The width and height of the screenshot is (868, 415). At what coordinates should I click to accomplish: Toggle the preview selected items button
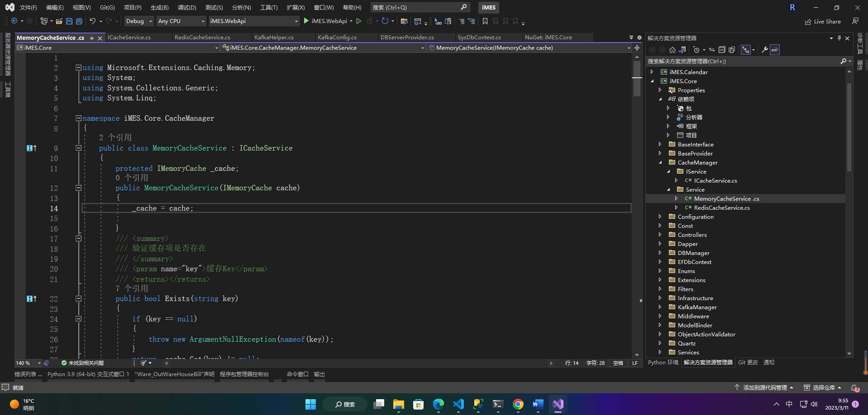pyautogui.click(x=775, y=50)
